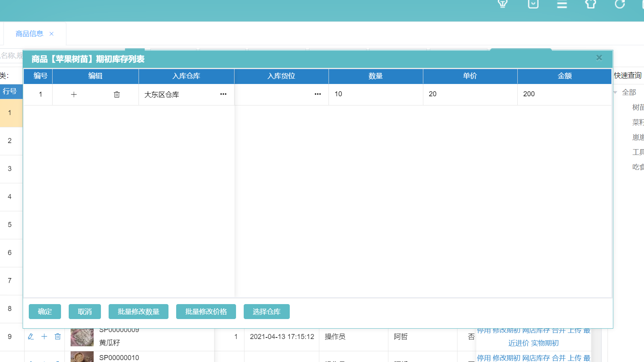This screenshot has width=644, height=362.
Task: Open the 入库货位 picker ellipsis
Action: pos(318,94)
